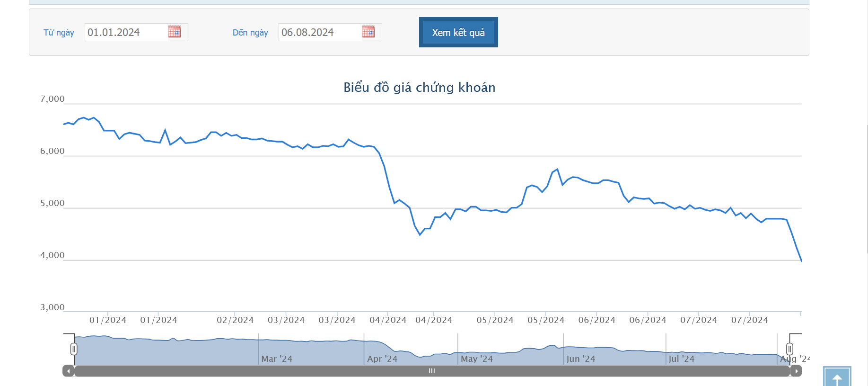Click the scrollbar center grip handle

(x=431, y=371)
